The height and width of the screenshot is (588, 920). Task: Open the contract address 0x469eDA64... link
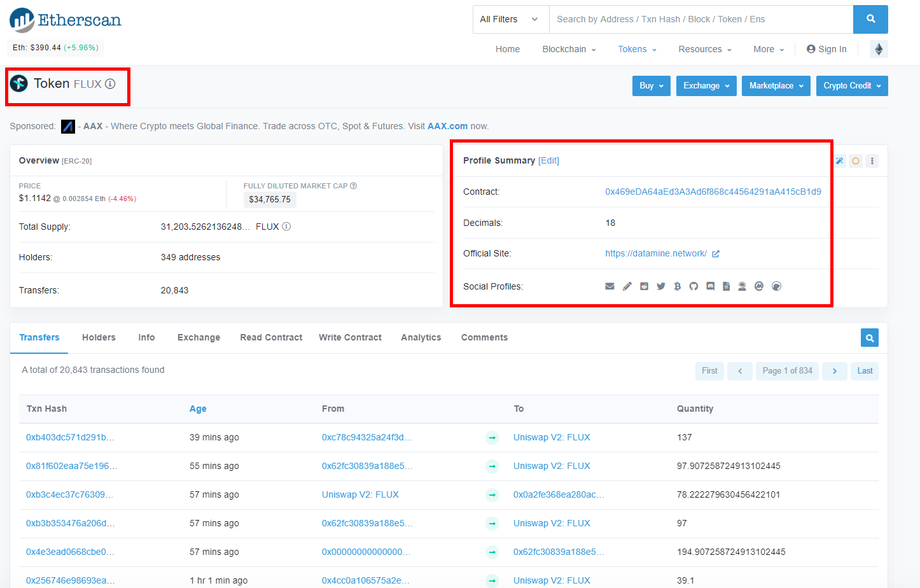coord(713,192)
